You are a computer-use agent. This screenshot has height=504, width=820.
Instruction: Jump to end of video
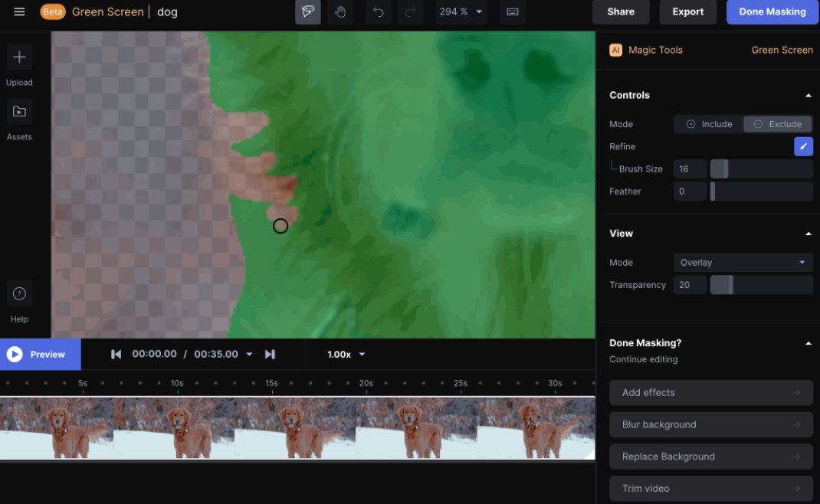(270, 355)
